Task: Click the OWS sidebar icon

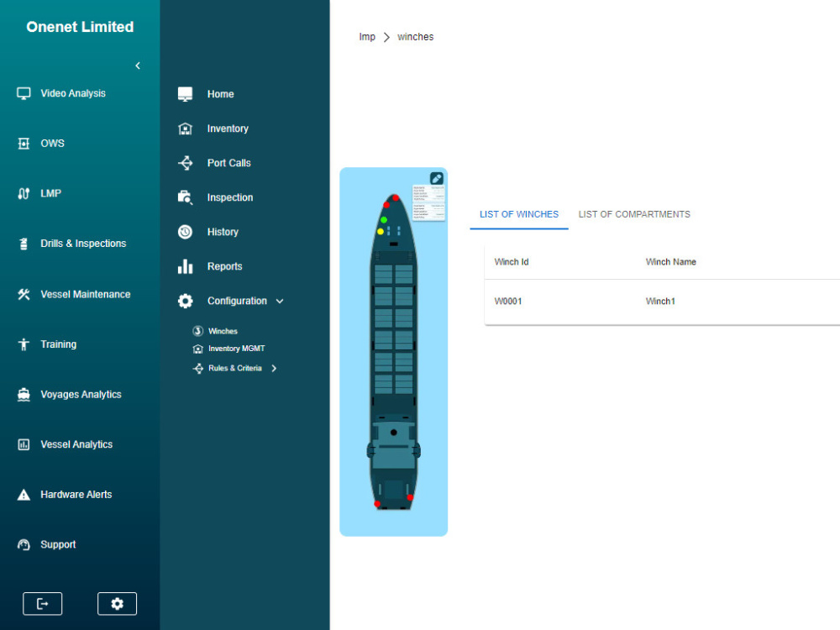Action: [24, 144]
